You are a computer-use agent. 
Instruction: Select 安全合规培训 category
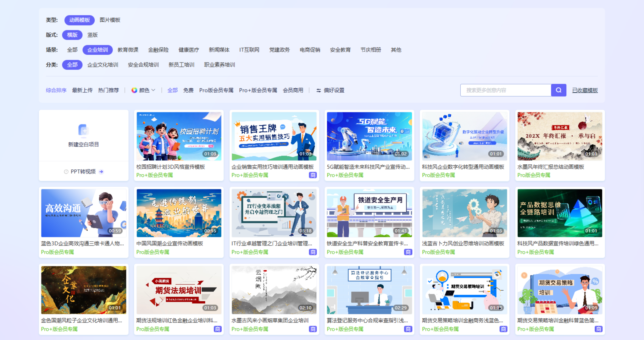pos(143,65)
